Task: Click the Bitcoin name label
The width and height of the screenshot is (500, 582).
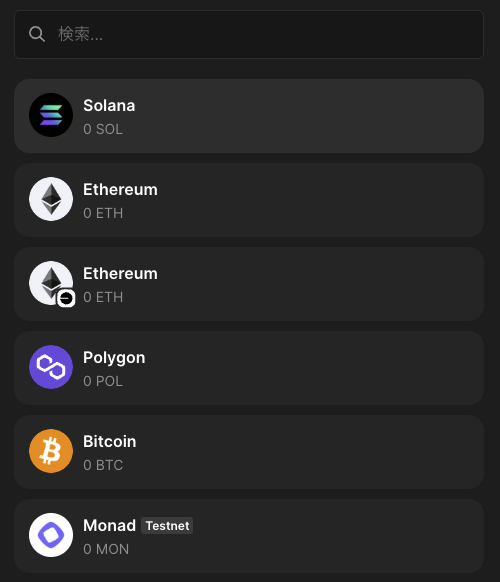Action: point(110,441)
